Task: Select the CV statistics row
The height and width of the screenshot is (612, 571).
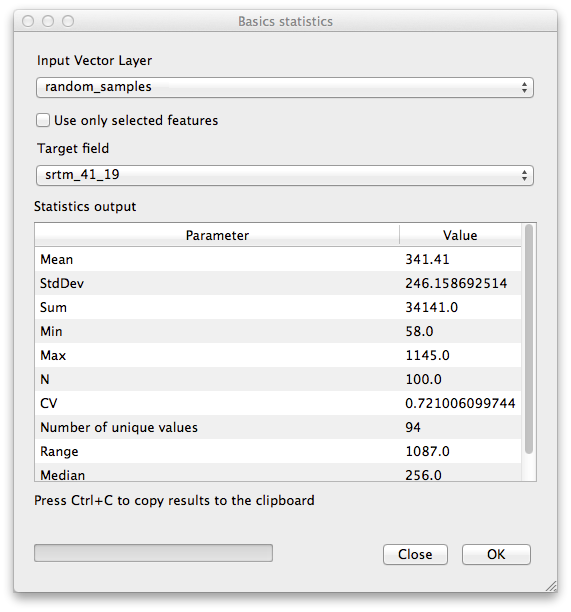Action: [x=278, y=403]
